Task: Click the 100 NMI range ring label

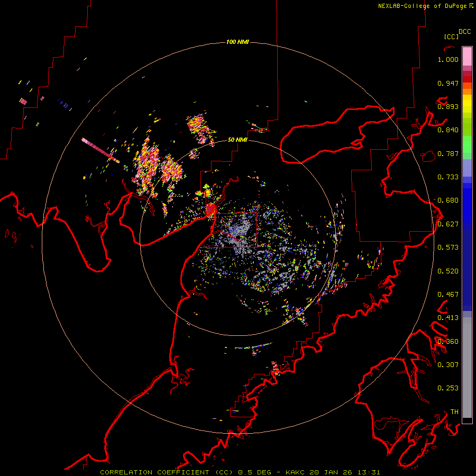Action: [x=237, y=42]
